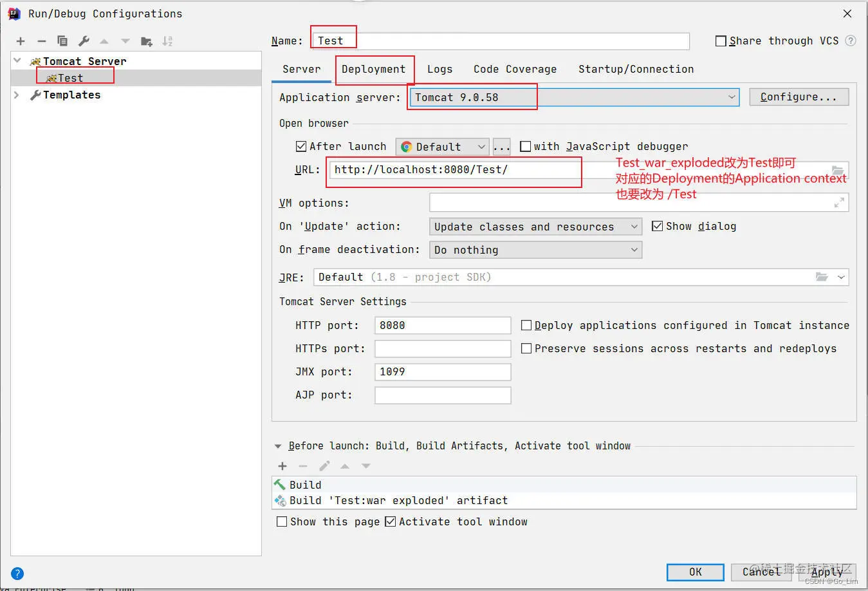
Task: Click the URL input field
Action: (589, 170)
